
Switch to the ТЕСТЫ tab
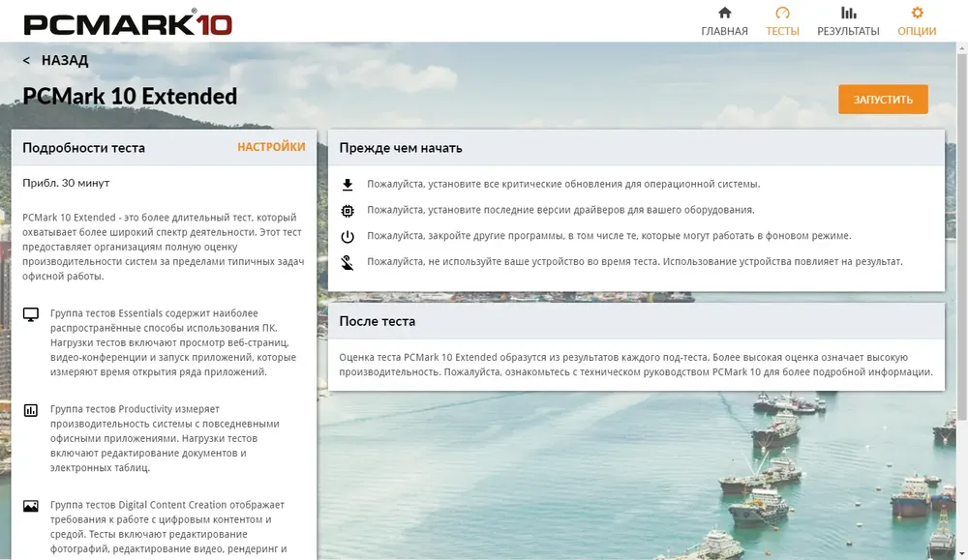(782, 21)
